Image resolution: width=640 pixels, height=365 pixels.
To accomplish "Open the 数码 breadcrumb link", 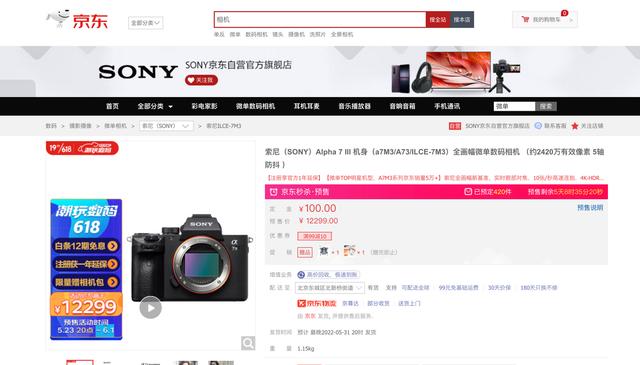I will point(51,126).
